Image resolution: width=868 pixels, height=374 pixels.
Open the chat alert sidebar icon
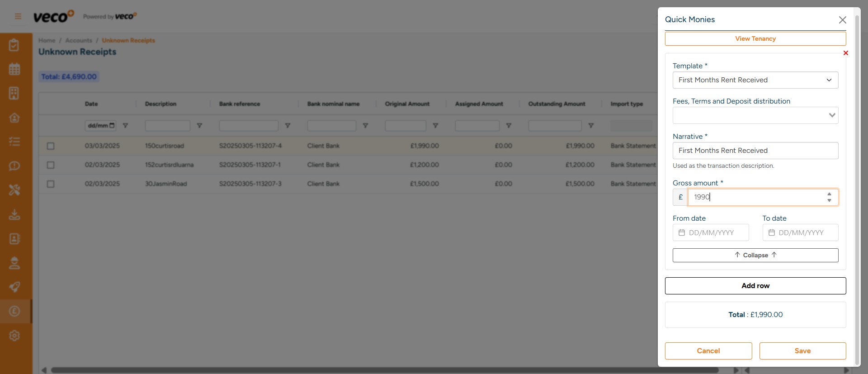pyautogui.click(x=14, y=166)
